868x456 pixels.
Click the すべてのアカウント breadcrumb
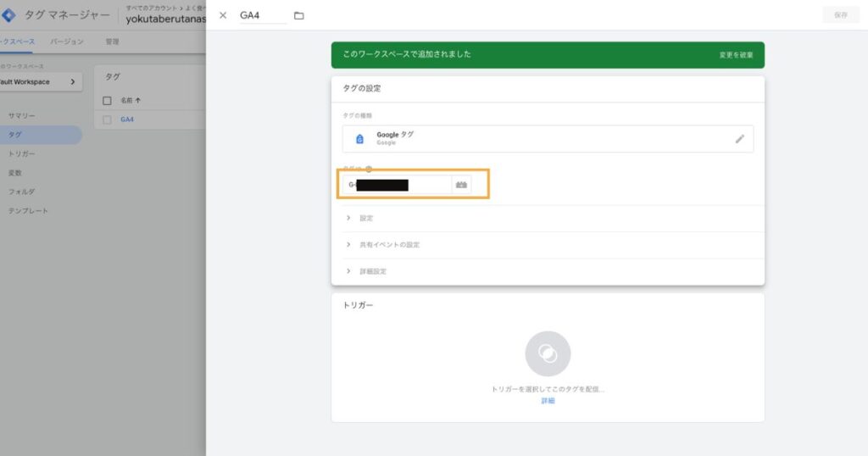[151, 8]
